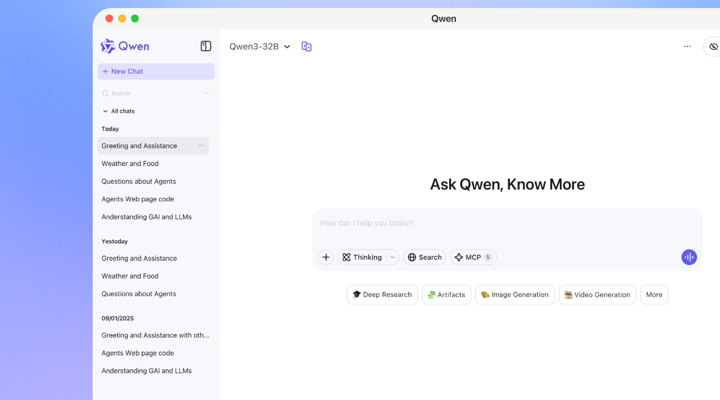This screenshot has height=400, width=720.
Task: Open options for highlighted Greeting and Assistance chat
Action: 201,146
